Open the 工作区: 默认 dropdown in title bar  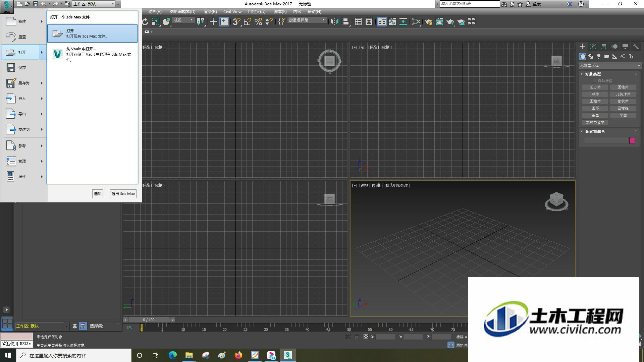(94, 4)
